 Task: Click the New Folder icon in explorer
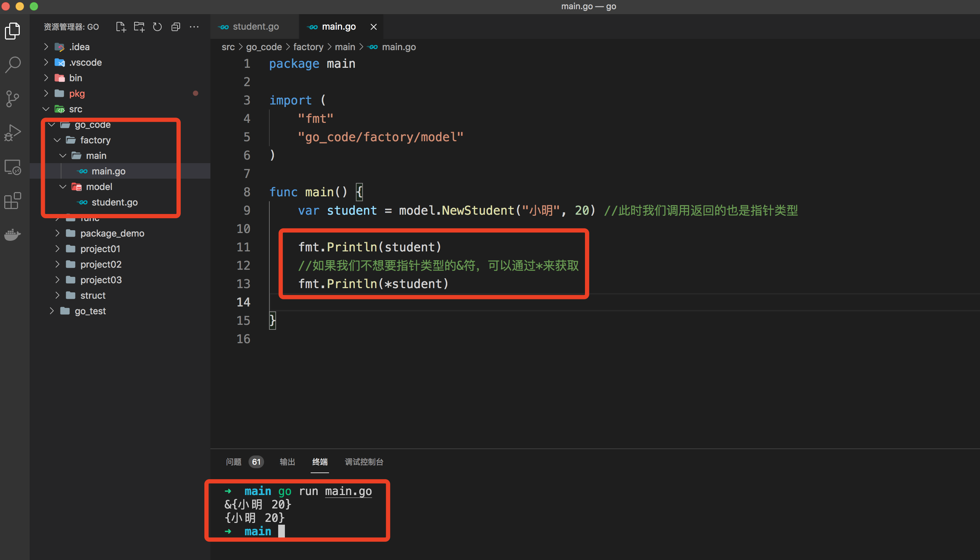139,27
